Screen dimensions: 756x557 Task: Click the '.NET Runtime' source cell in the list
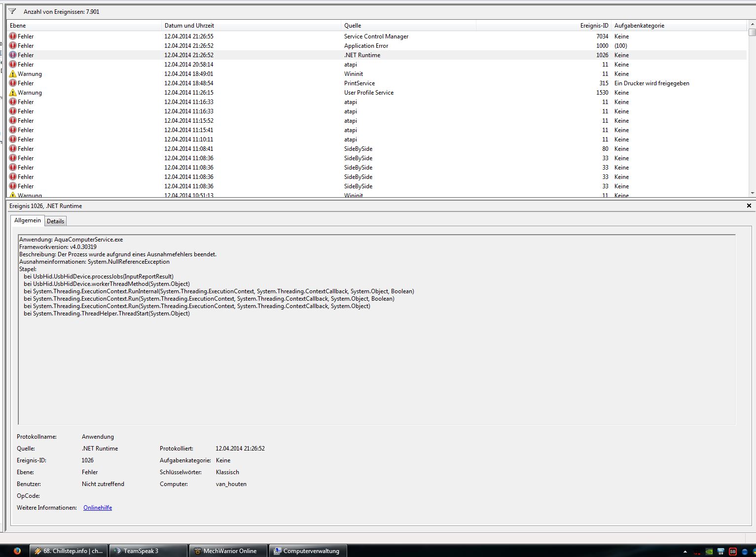pos(362,55)
